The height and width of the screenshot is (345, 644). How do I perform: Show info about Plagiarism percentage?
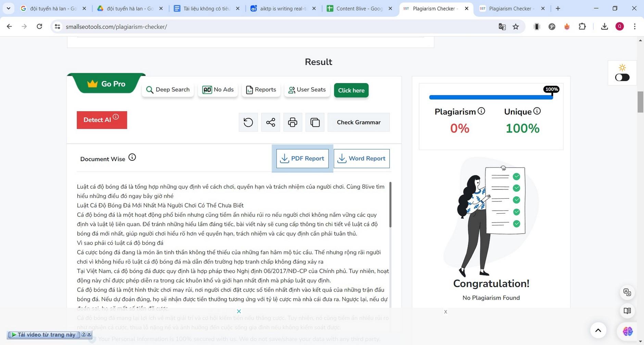pos(481,111)
